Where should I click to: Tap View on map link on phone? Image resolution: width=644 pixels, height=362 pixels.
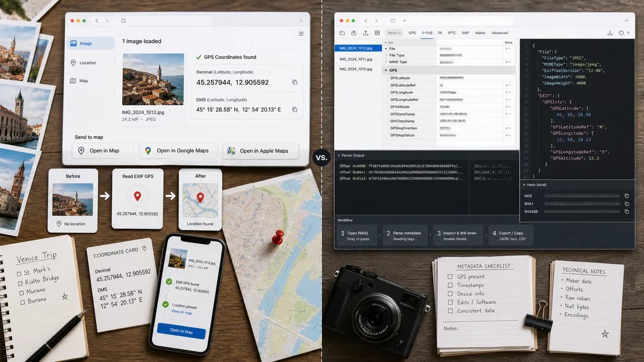click(x=181, y=312)
